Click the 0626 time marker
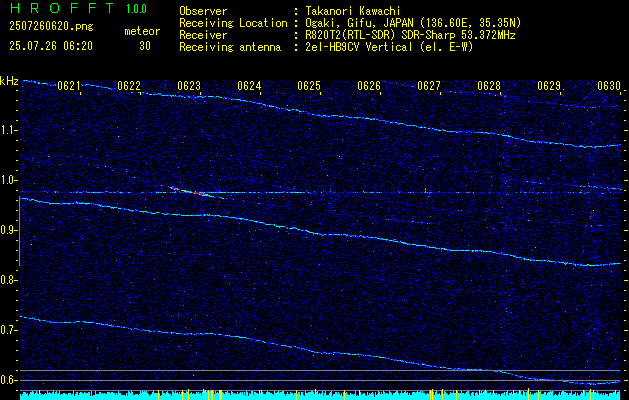This screenshot has width=629, height=400. coord(369,86)
